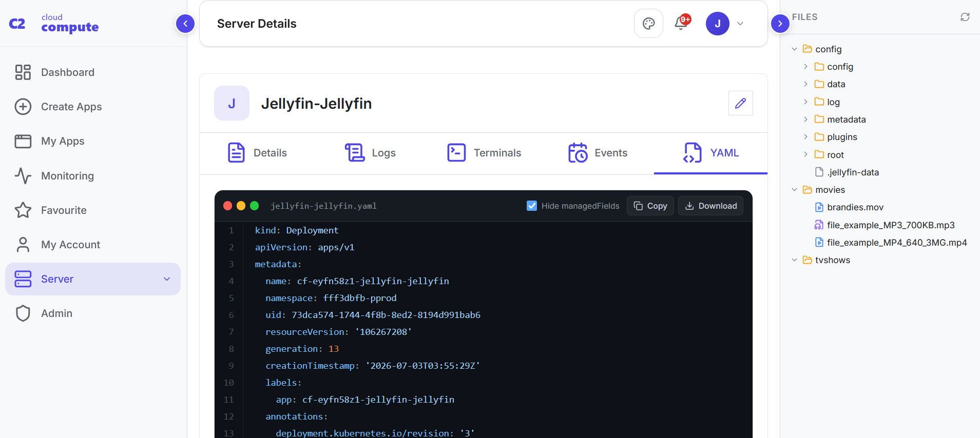The width and height of the screenshot is (980, 438).
Task: Click the green dot in code header
Action: pyautogui.click(x=255, y=206)
